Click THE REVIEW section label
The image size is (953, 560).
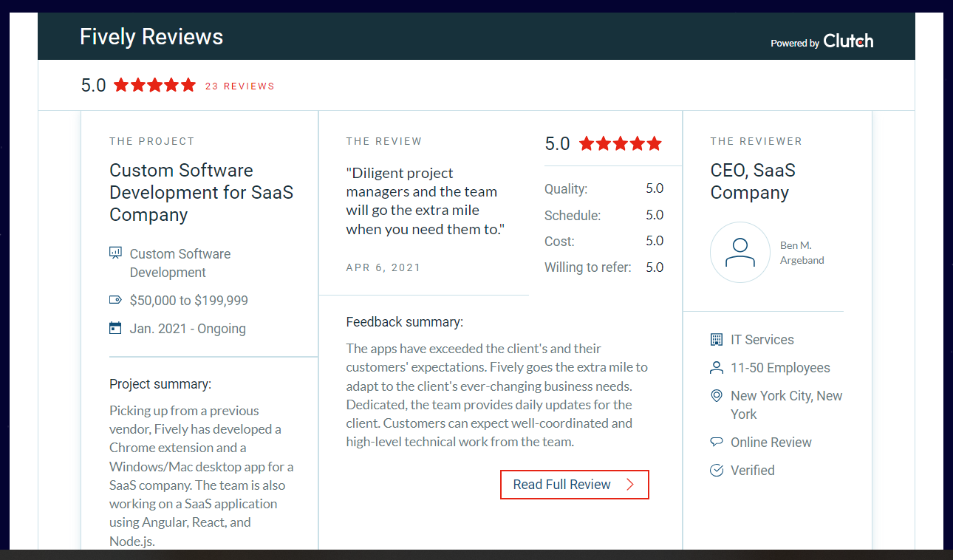(x=384, y=141)
